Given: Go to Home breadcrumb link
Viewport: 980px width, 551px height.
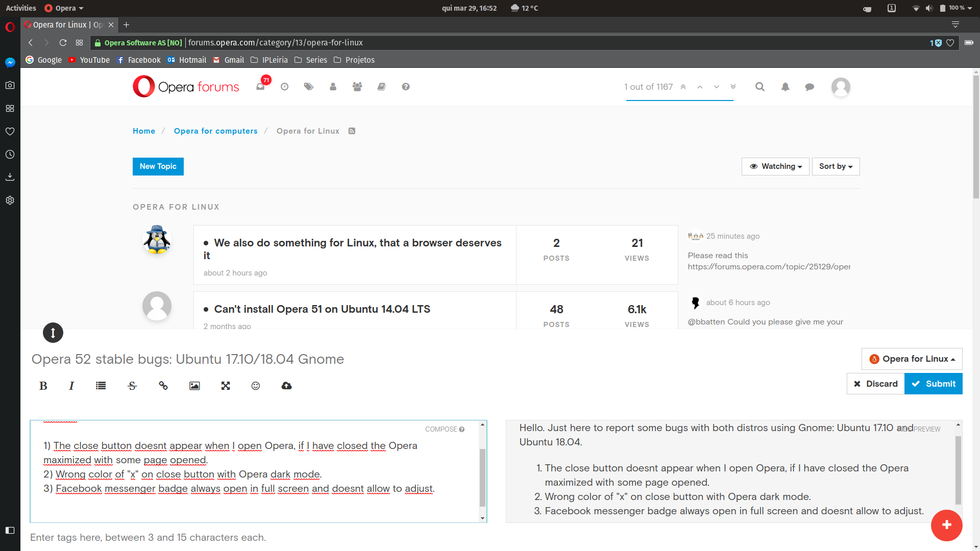Looking at the screenshot, I should [x=144, y=131].
